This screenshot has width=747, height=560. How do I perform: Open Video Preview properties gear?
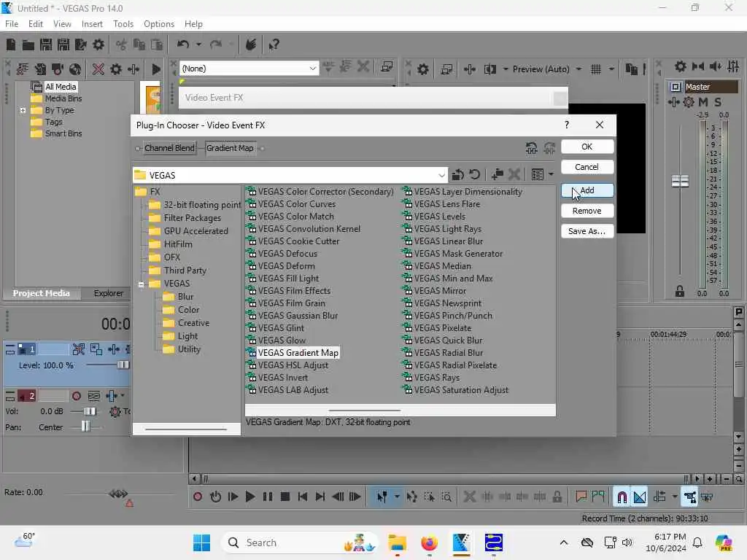click(x=423, y=69)
